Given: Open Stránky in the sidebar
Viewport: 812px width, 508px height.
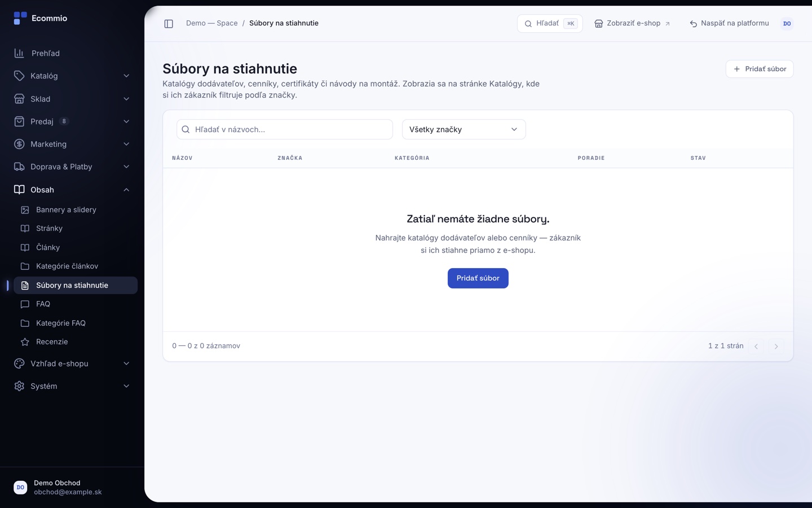Looking at the screenshot, I should pos(76,229).
